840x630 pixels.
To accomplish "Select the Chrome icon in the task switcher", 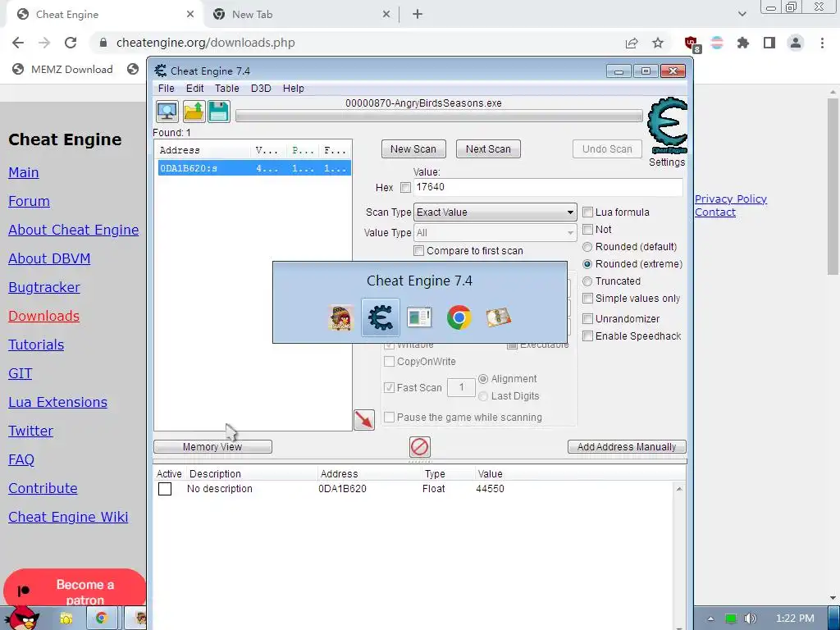I will click(459, 317).
